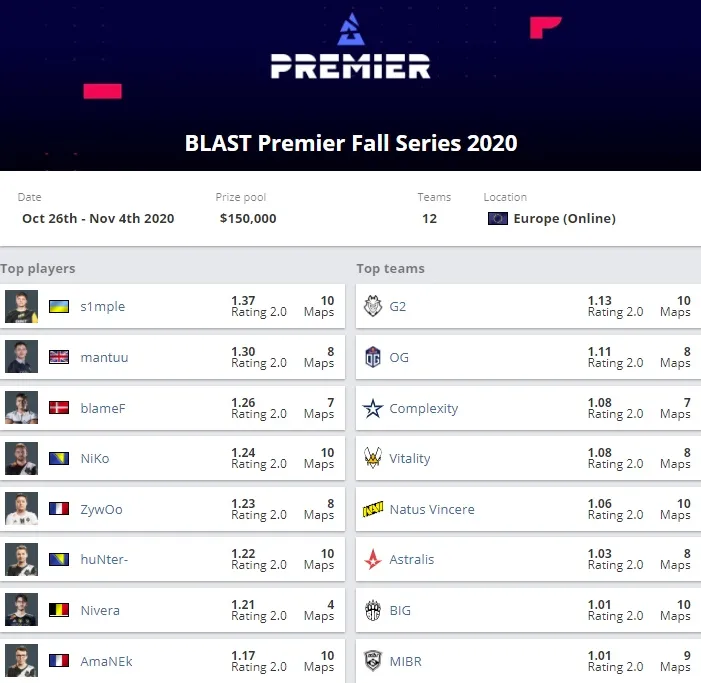The image size is (701, 683).
Task: Click the OG team logo icon
Action: coord(373,357)
